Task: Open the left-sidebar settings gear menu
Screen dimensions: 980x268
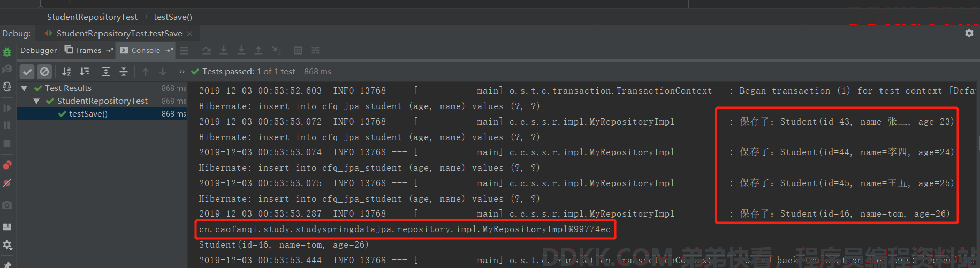Action: pyautogui.click(x=7, y=245)
